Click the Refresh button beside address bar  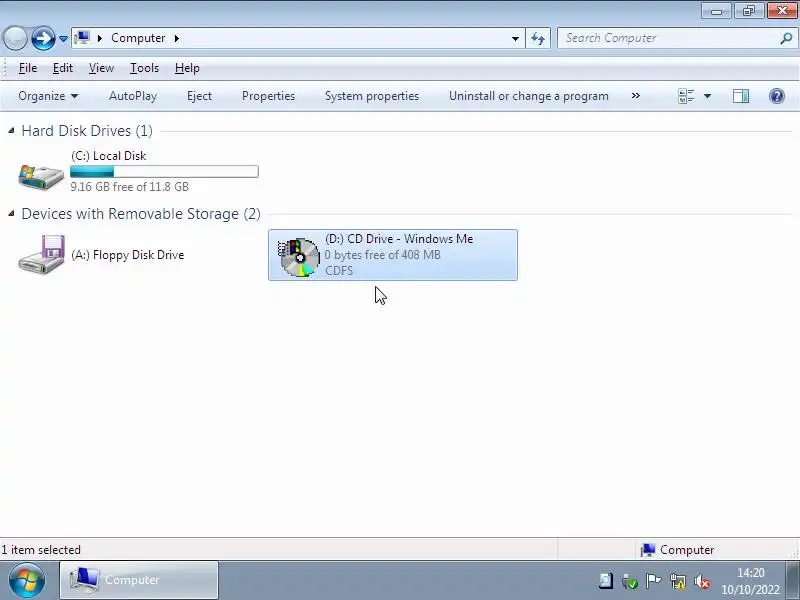pos(538,38)
